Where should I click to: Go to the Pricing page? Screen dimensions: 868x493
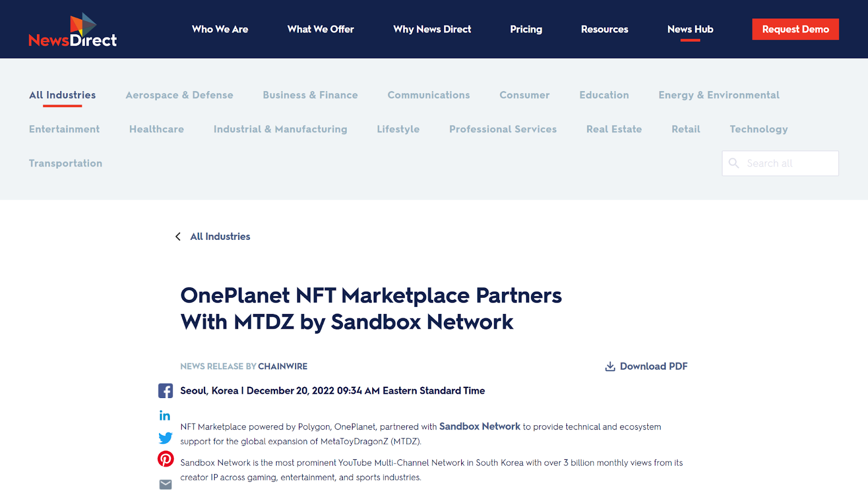(x=526, y=29)
